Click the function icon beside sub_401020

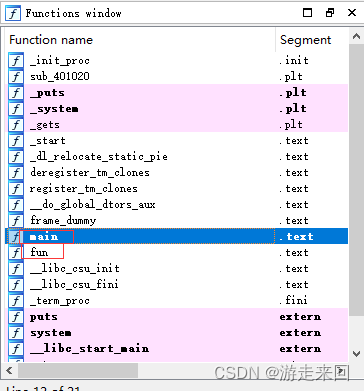coord(16,77)
